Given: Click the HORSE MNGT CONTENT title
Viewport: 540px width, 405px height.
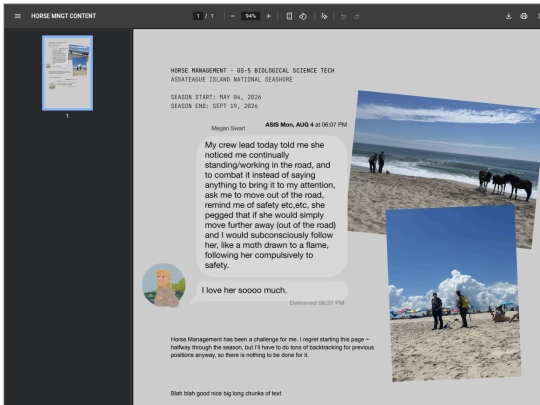Looking at the screenshot, I should pos(63,16).
